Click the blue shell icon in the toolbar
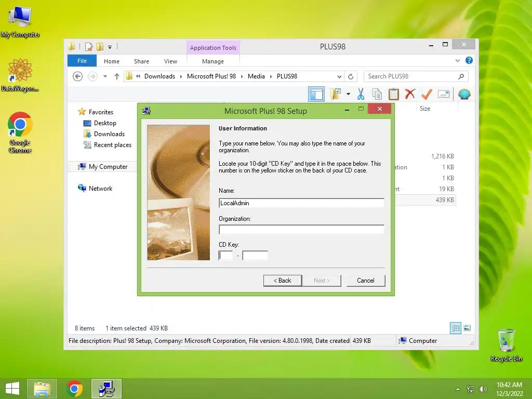 (x=464, y=94)
